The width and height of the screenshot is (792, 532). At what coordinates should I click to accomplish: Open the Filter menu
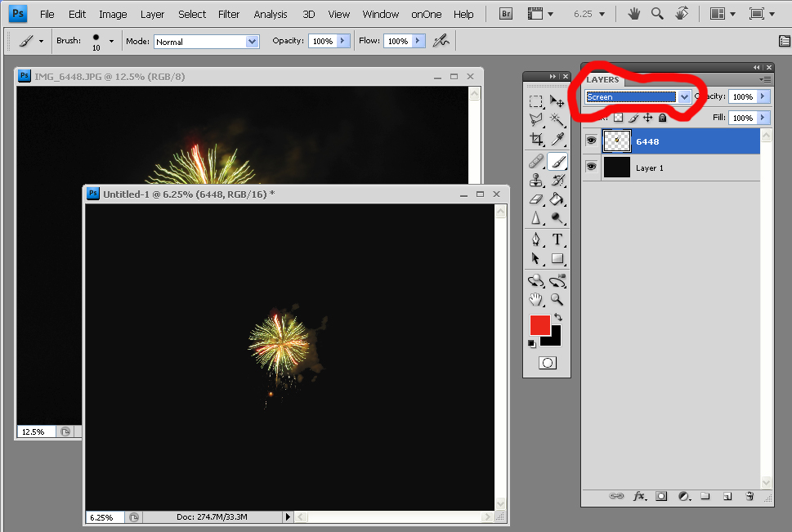[x=229, y=14]
